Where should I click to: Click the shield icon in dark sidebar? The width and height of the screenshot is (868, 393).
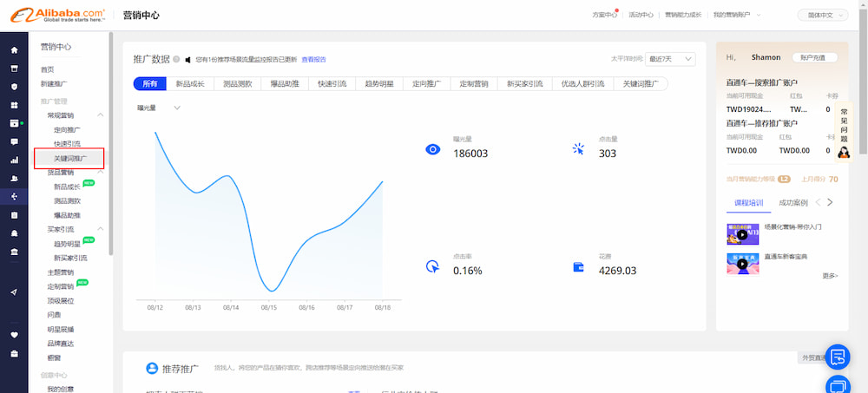tap(15, 87)
